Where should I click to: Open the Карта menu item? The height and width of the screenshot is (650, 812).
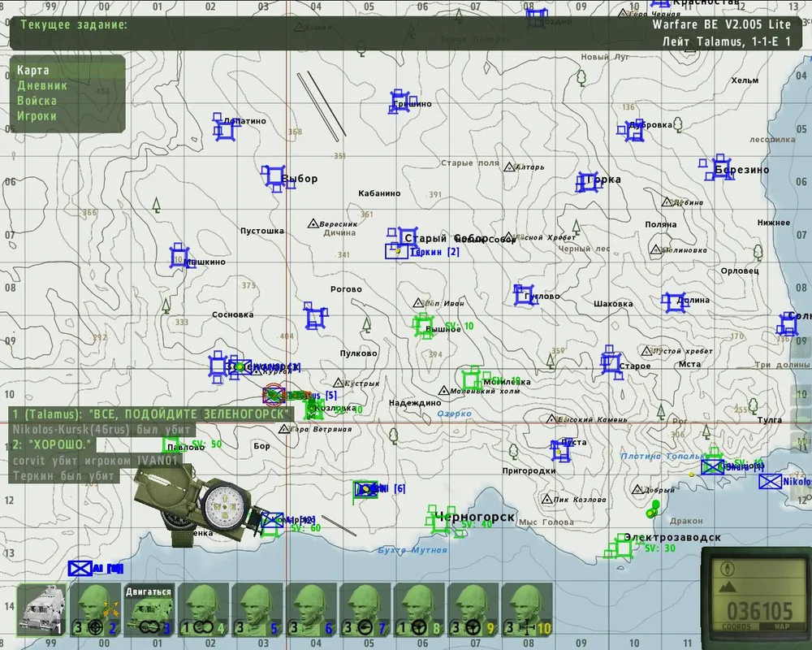(33, 71)
